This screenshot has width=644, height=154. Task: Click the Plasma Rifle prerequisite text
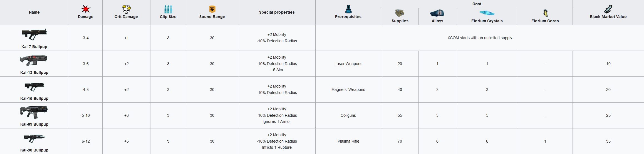pyautogui.click(x=348, y=141)
